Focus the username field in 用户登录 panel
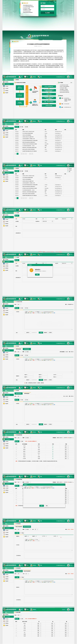Viewport: 77px width, 644px height. point(48,6)
